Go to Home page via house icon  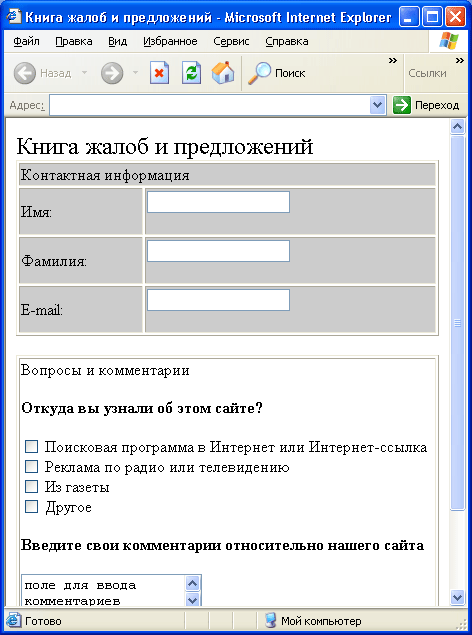(223, 73)
